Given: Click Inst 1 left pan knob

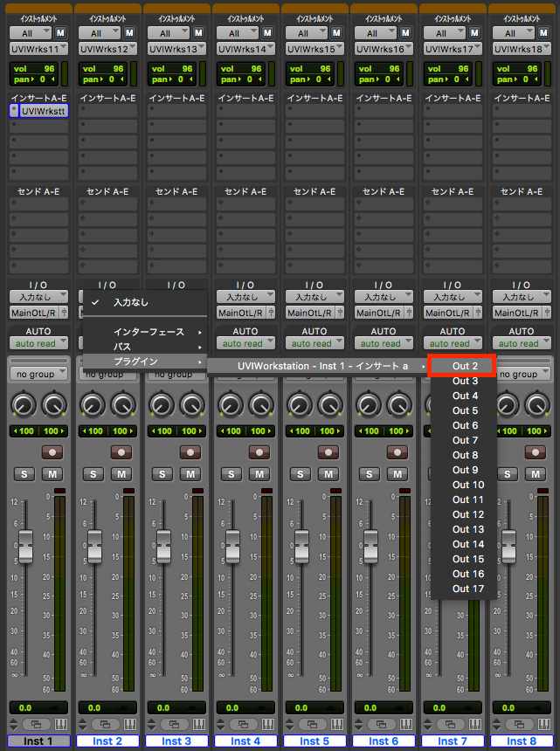Looking at the screenshot, I should 24,404.
